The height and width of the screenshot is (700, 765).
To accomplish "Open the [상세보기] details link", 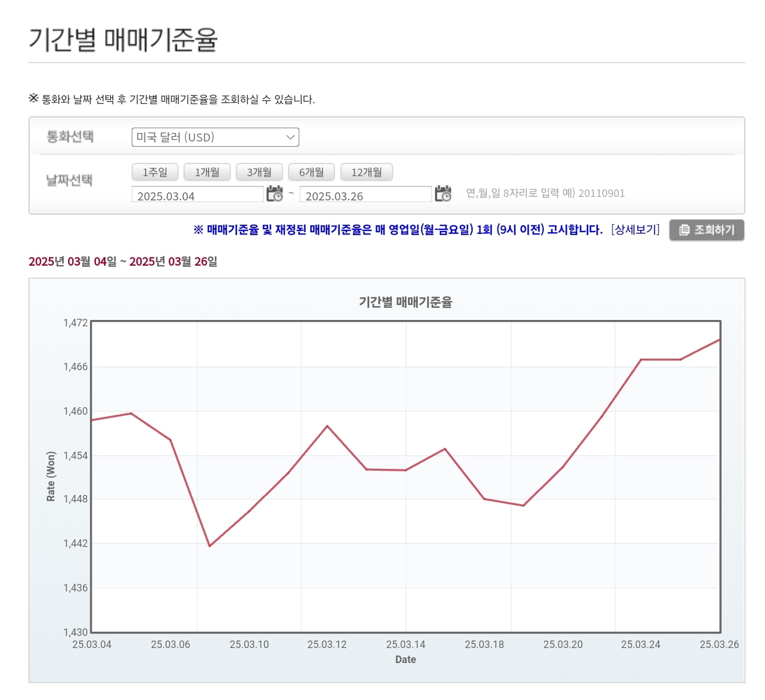I will [x=636, y=230].
